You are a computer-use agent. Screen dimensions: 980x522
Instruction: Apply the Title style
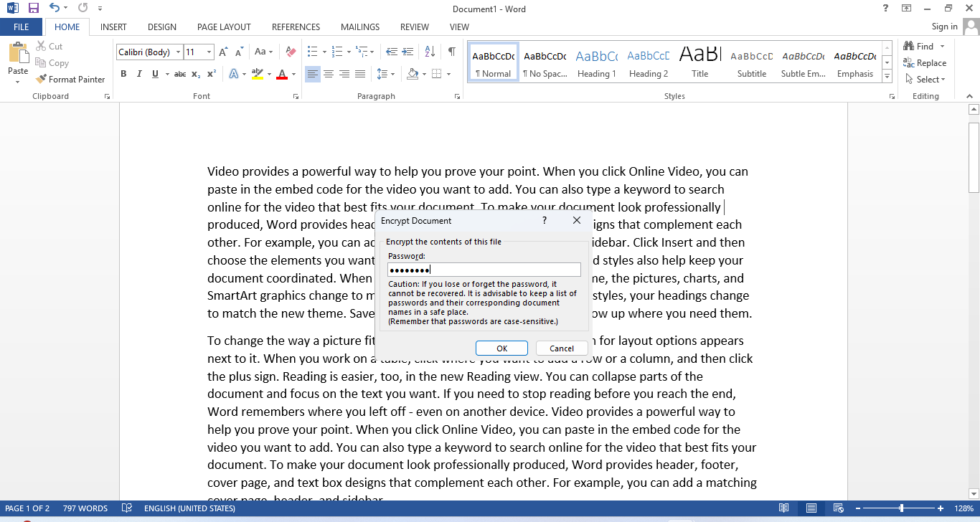(x=700, y=63)
